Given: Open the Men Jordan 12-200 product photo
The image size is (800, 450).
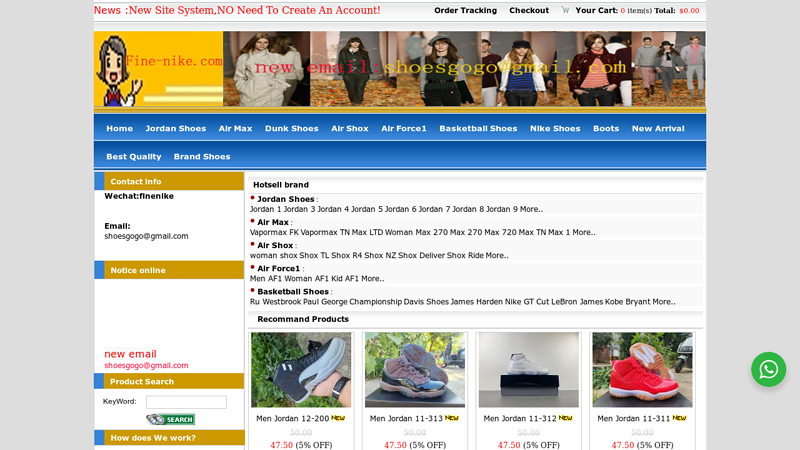Looking at the screenshot, I should point(301,370).
